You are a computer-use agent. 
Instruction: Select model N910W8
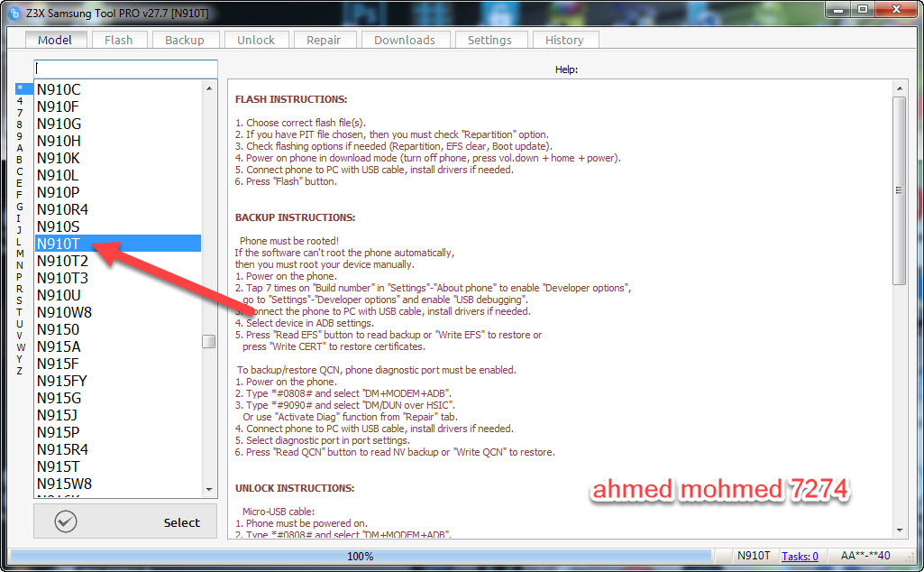pos(118,312)
